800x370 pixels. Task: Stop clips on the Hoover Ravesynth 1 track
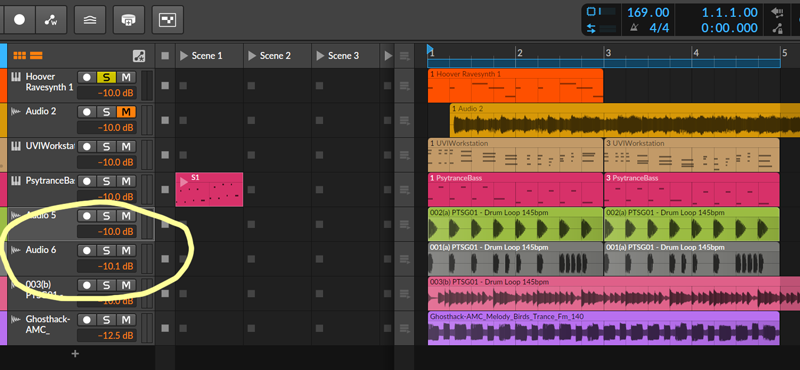pos(165,85)
